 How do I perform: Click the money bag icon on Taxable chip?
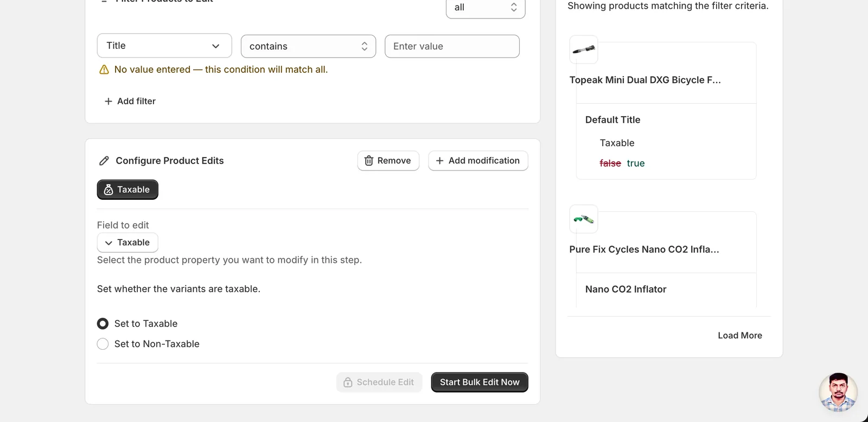(108, 190)
